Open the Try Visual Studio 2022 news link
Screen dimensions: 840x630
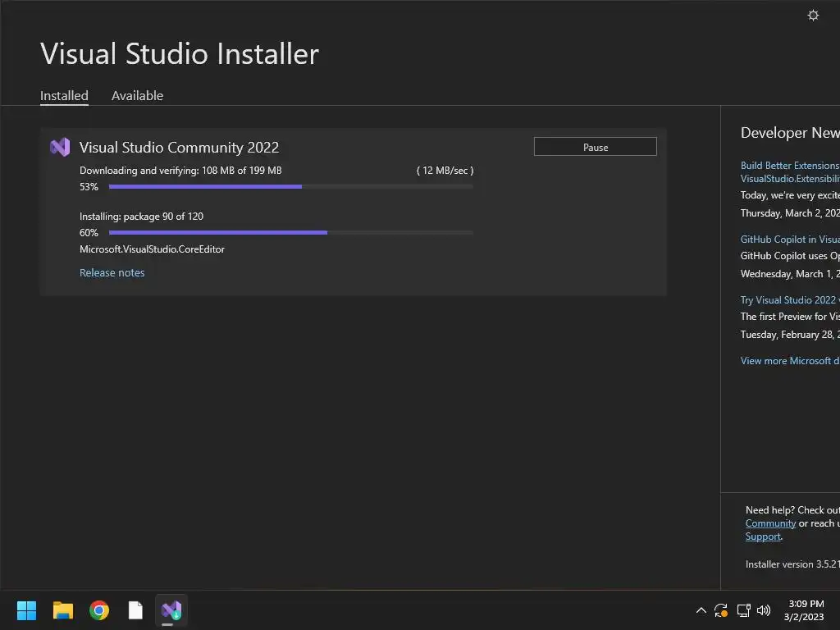tap(790, 300)
